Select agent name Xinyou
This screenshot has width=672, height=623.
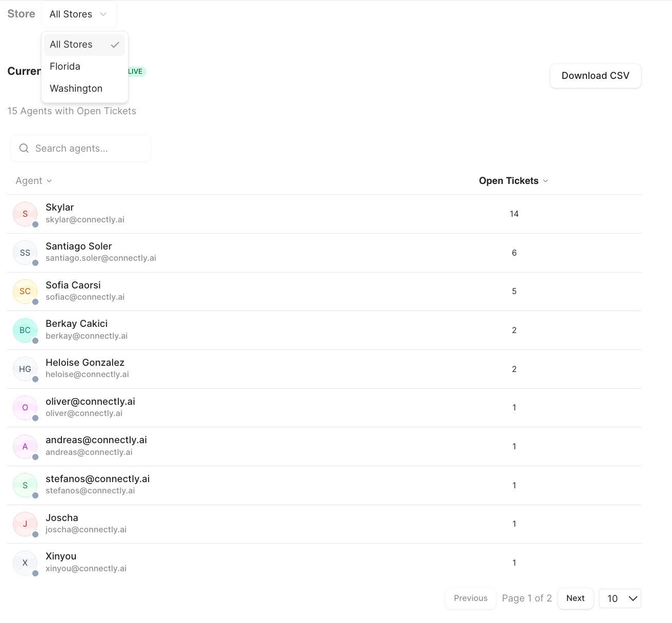[x=61, y=556]
